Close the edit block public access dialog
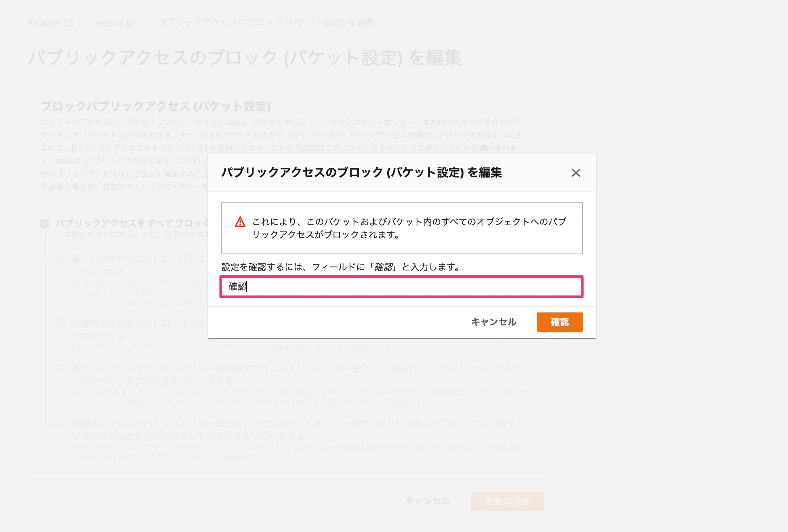This screenshot has height=532, width=788. [x=576, y=173]
